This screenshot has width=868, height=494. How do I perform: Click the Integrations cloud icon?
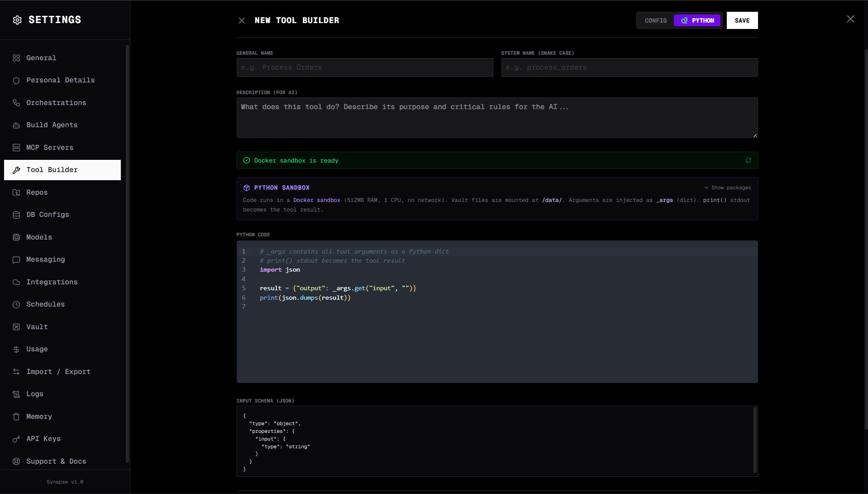click(16, 282)
